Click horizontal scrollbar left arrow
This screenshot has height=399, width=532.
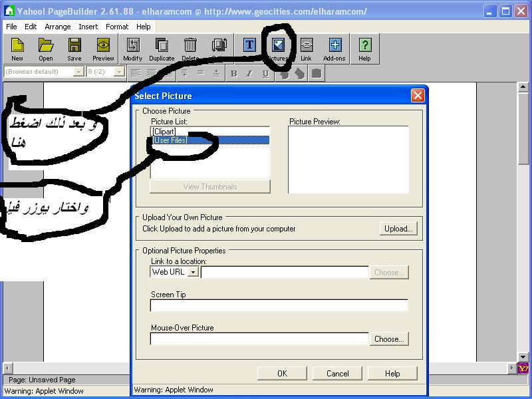[x=8, y=368]
